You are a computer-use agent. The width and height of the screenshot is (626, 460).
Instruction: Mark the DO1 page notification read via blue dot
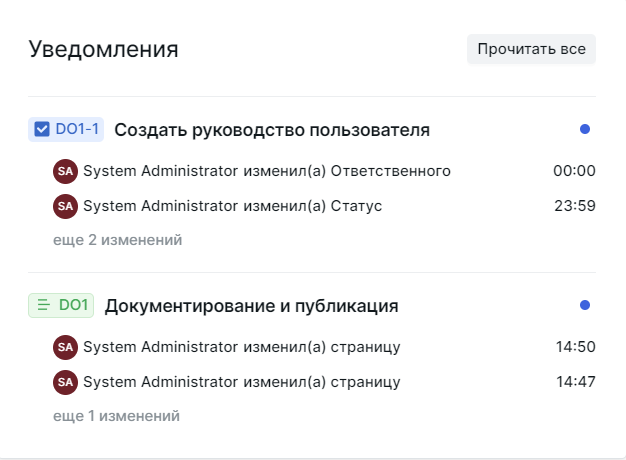click(585, 305)
